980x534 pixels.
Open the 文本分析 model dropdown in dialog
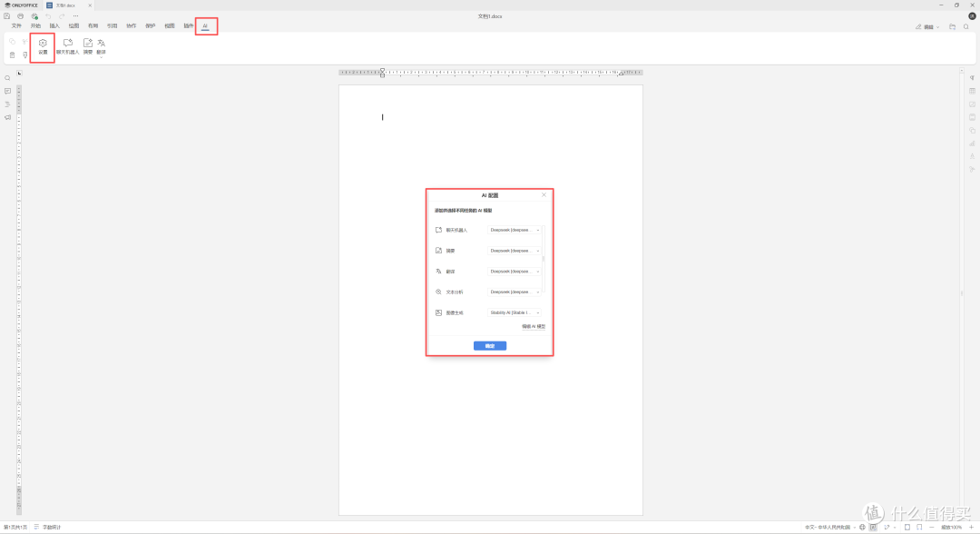click(x=514, y=292)
